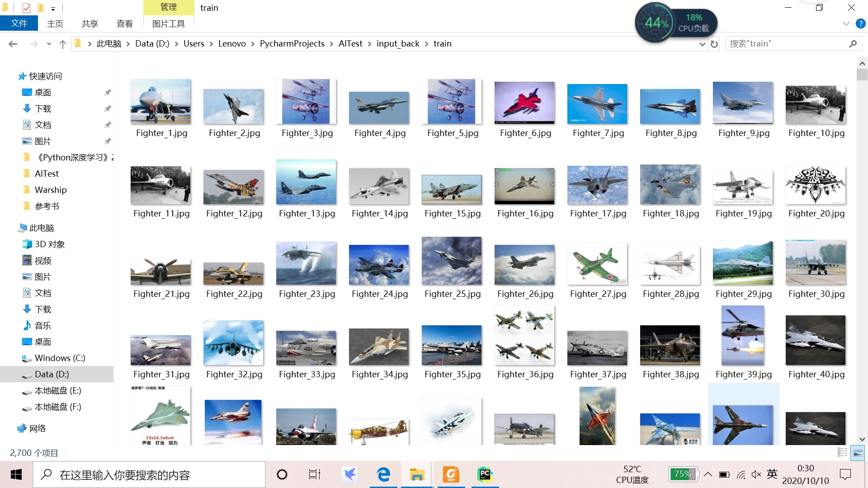This screenshot has height=488, width=868.
Task: Open recent locations dropdown arrow
Action: click(x=49, y=44)
